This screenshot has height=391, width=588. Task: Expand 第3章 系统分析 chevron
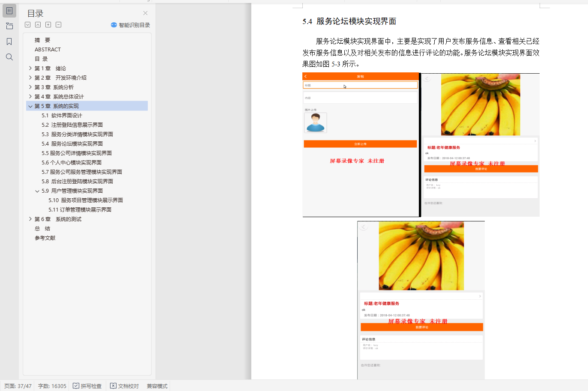click(30, 87)
